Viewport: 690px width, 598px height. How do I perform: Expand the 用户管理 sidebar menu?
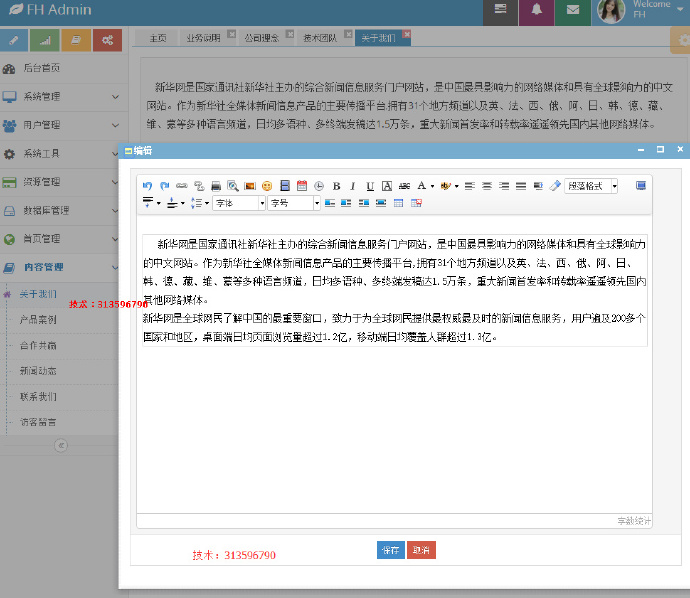point(64,125)
